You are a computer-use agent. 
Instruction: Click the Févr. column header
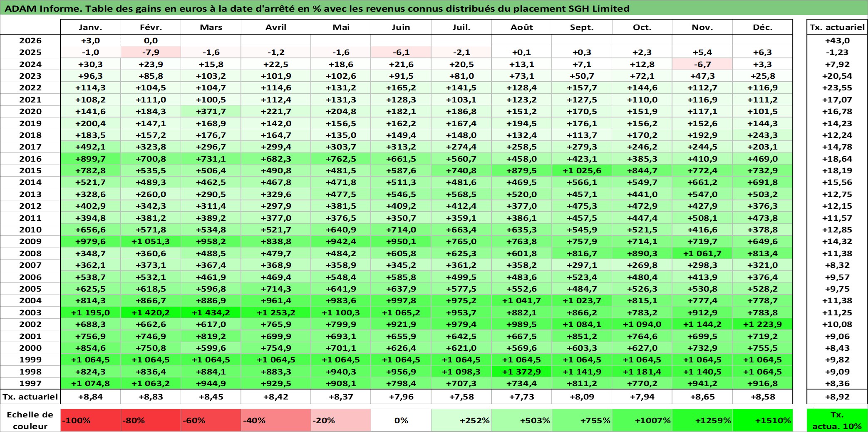[x=151, y=27]
